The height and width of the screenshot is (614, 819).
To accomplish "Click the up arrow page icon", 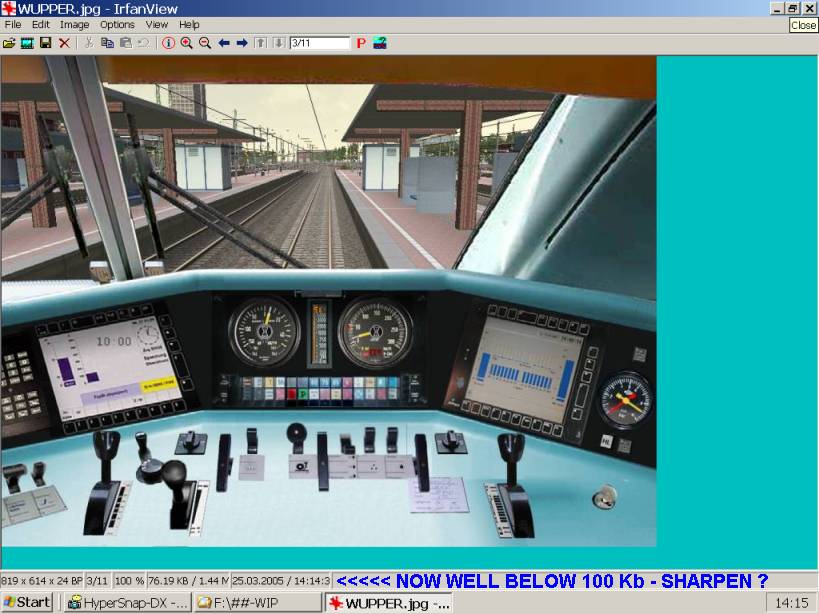I will (x=261, y=43).
